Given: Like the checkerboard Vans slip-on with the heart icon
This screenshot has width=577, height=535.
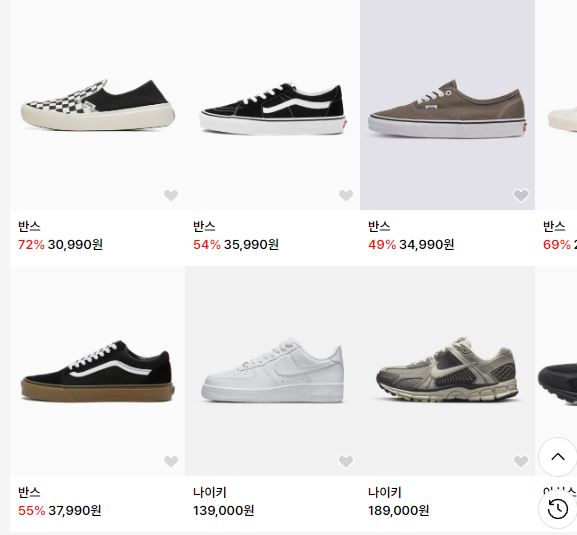Looking at the screenshot, I should point(171,195).
